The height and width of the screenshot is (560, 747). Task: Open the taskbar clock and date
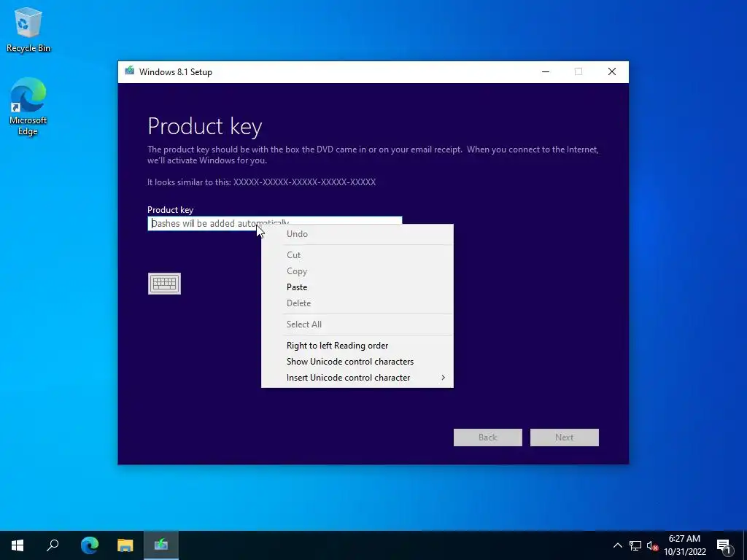tap(684, 545)
